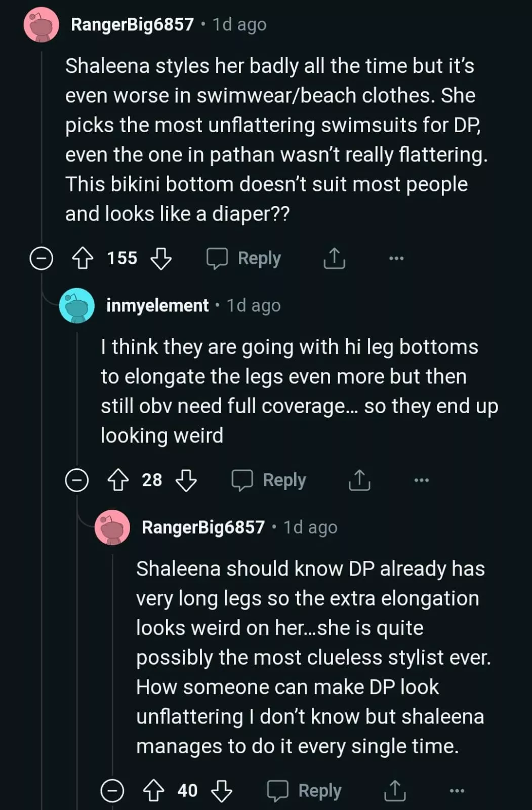Upvote the comment with 155 points
532x810 pixels.
pyautogui.click(x=83, y=258)
